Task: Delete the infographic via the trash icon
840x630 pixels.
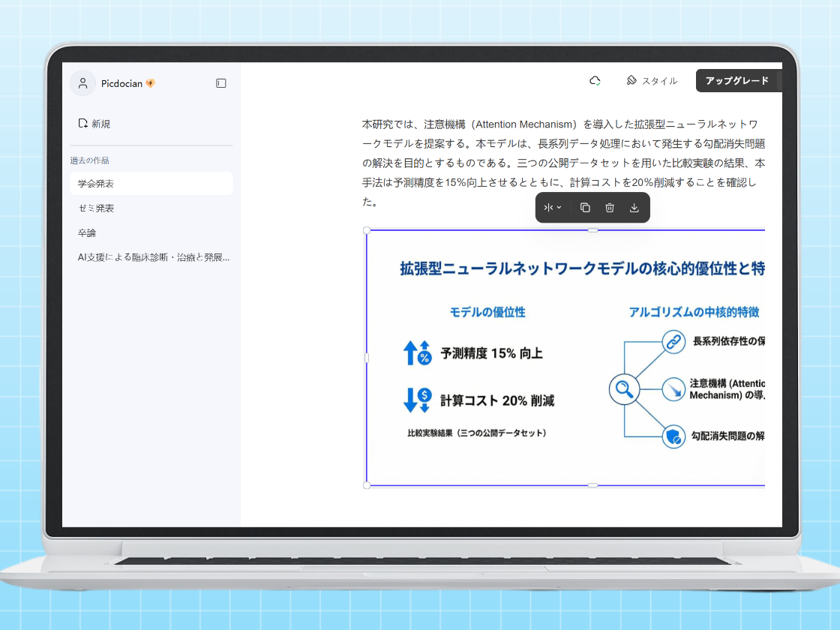Action: tap(610, 208)
